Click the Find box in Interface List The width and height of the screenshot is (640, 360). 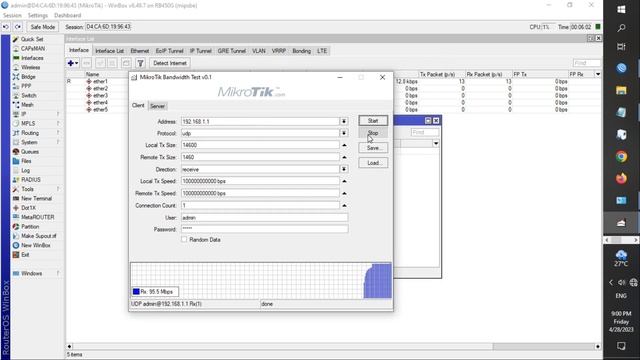click(586, 63)
